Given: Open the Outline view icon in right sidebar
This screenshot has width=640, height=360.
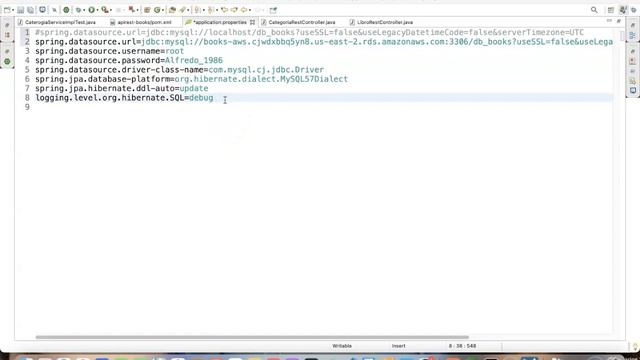Looking at the screenshot, I should [x=633, y=36].
